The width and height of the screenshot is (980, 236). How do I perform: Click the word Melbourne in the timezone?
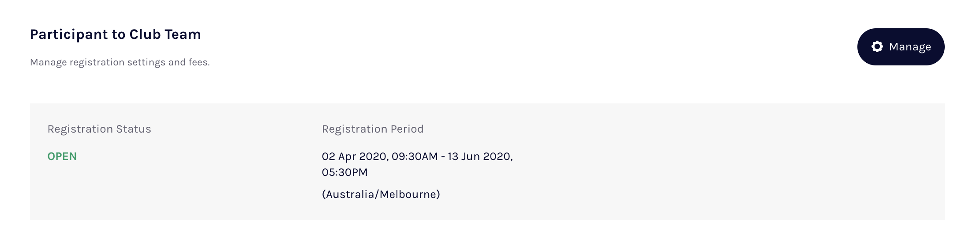tap(408, 194)
